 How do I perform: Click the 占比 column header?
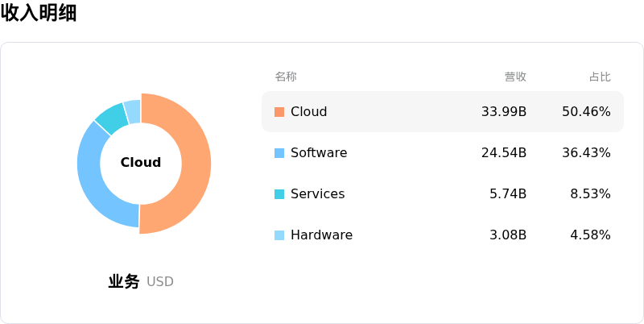click(x=600, y=77)
